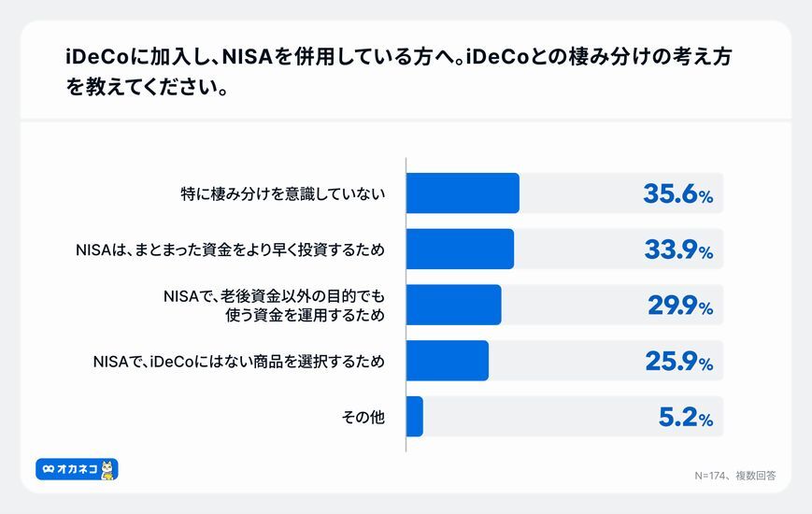Image resolution: width=812 pixels, height=514 pixels.
Task: Click the N=174、複数回答 footnote
Action: [x=735, y=476]
